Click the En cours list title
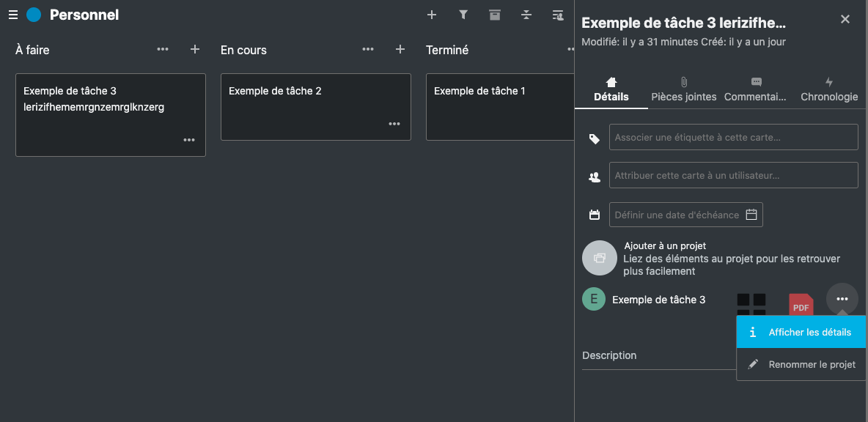The image size is (868, 422). (243, 50)
